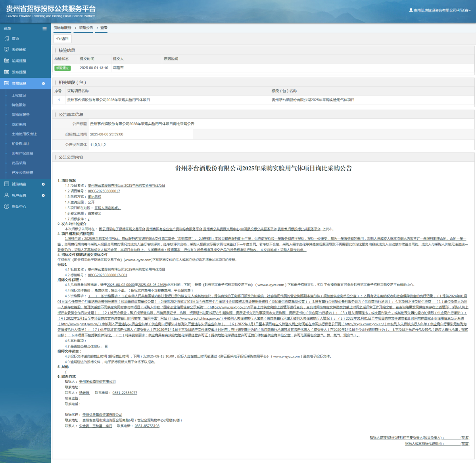This screenshot has height=463, width=476.
Task: Select 政府采购 in the sidebar submenu
Action: [x=19, y=124]
